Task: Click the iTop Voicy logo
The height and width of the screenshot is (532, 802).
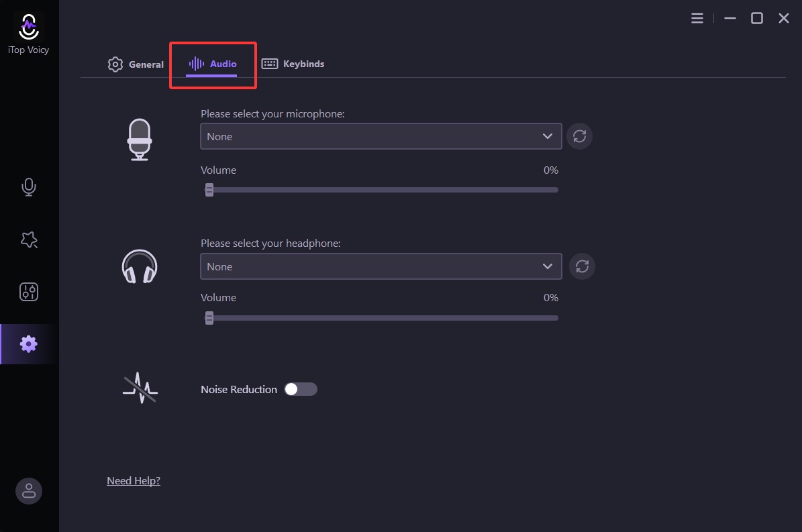Action: click(x=28, y=28)
